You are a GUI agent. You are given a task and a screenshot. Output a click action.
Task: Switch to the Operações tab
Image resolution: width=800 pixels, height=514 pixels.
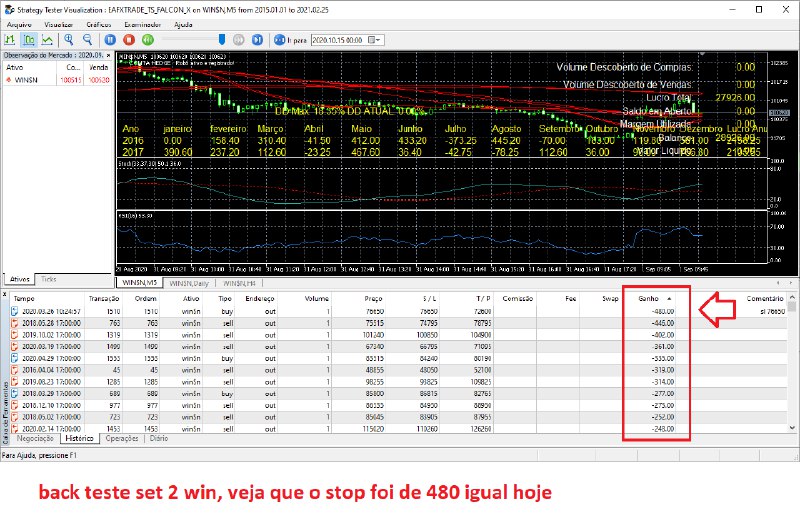(122, 438)
